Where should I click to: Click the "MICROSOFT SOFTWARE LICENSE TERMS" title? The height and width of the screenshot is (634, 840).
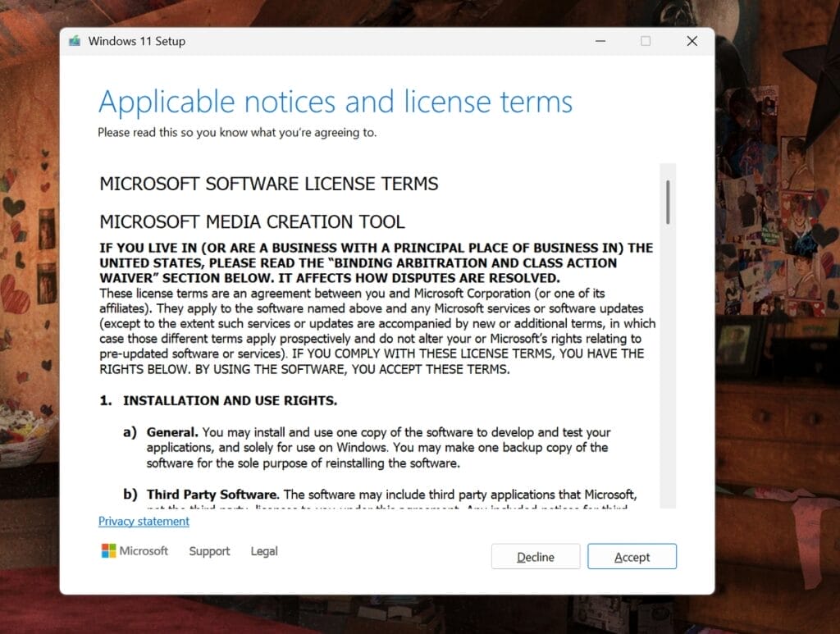point(268,184)
